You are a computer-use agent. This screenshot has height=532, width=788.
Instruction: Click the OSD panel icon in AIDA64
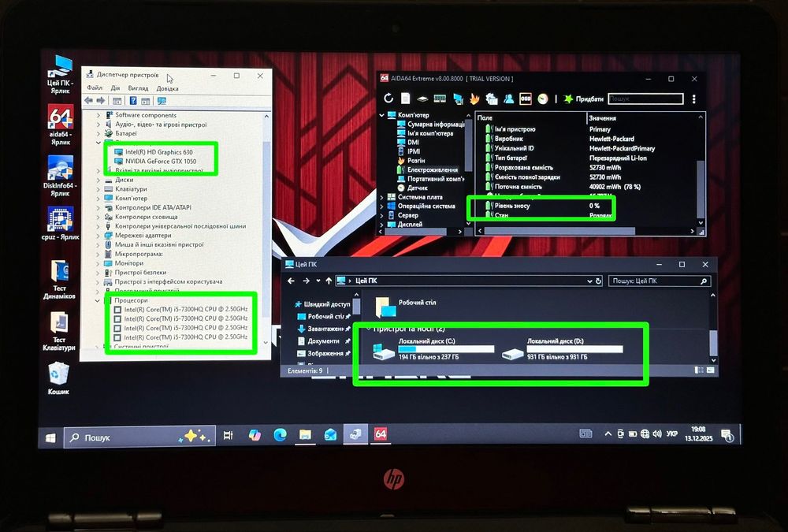tap(526, 99)
